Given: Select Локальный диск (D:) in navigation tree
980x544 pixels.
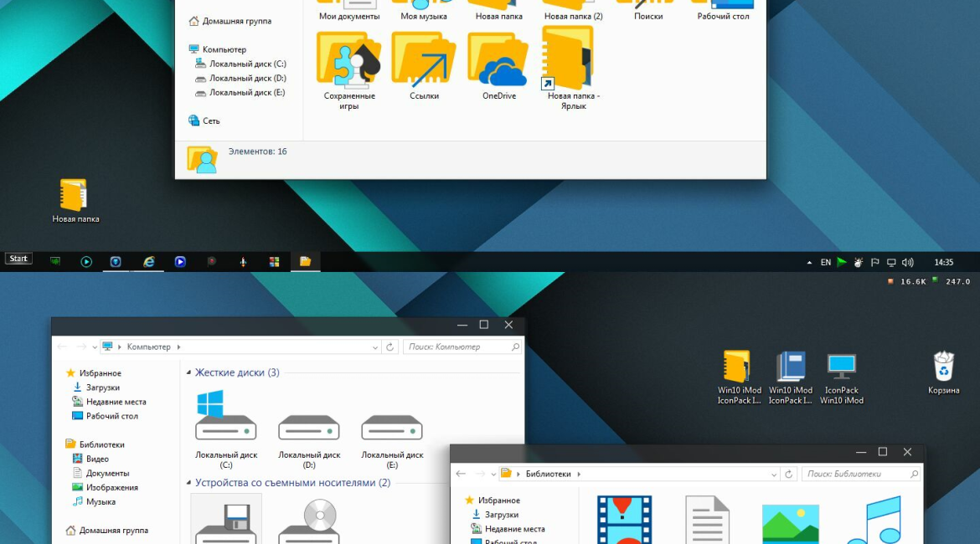Looking at the screenshot, I should coord(247,78).
